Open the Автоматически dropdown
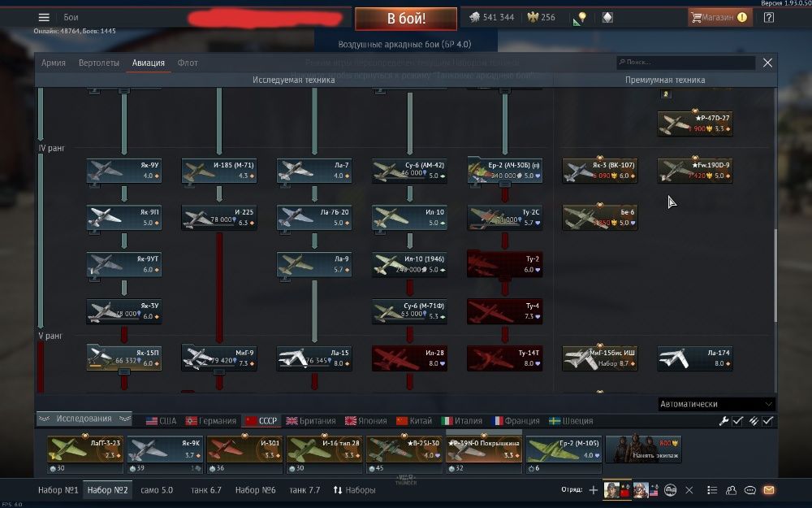This screenshot has height=508, width=812. click(x=717, y=404)
